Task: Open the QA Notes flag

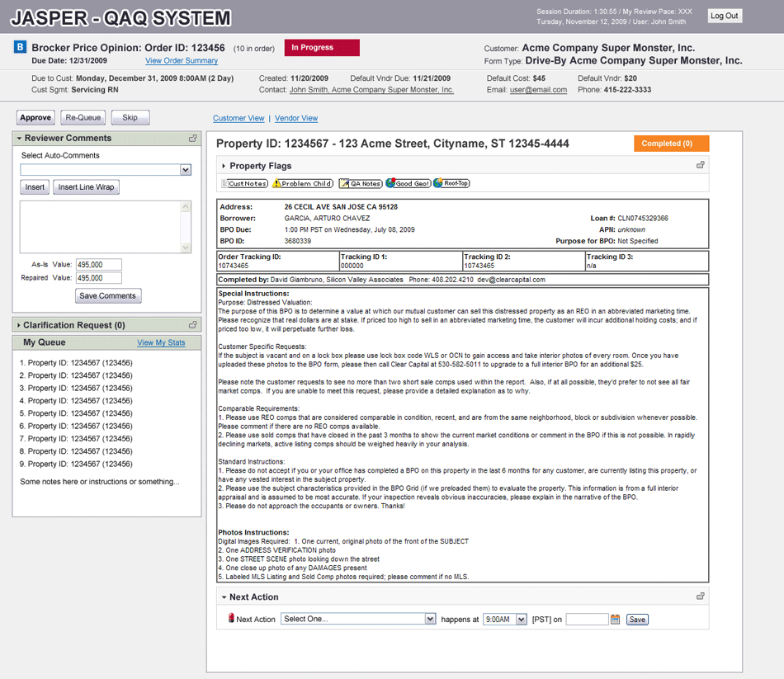Action: 361,183
